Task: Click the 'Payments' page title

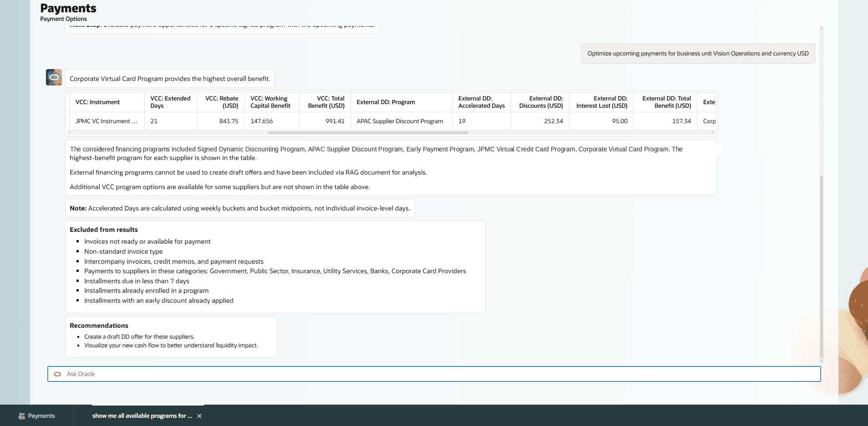Action: (68, 8)
